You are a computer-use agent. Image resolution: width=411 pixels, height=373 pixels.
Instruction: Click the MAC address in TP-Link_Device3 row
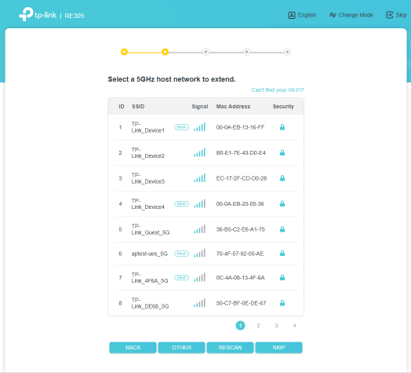coord(242,178)
